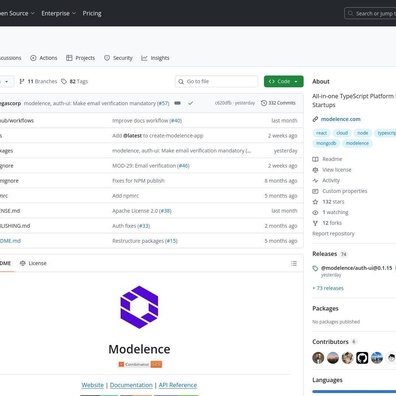Image resolution: width=396 pixels, height=396 pixels.
Task: Open the Actions tab
Action: click(x=44, y=58)
